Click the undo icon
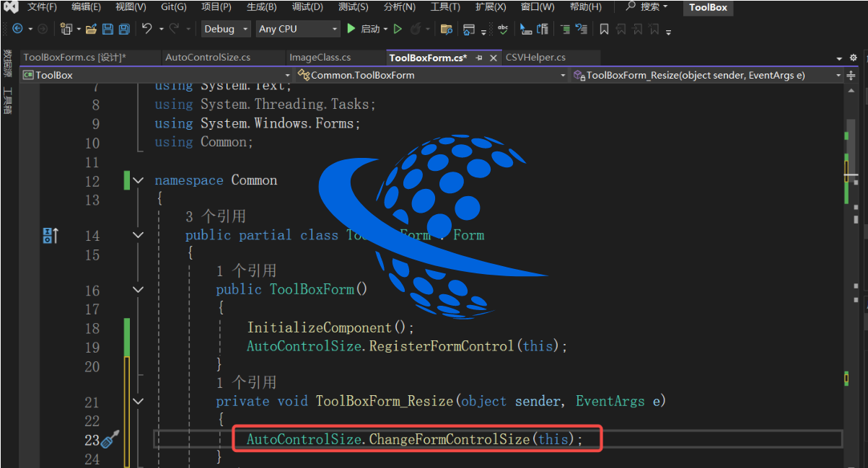Image resolution: width=868 pixels, height=468 pixels. coord(146,29)
